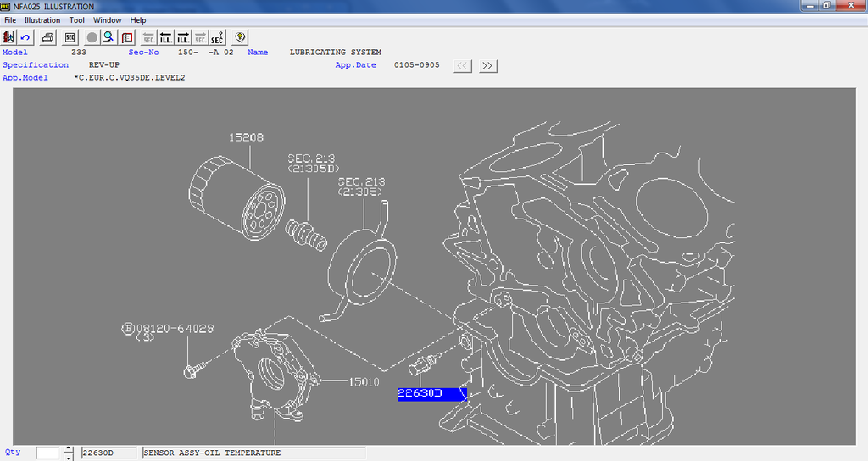Viewport: 868px width, 461px height.
Task: Decrease quantity with Qty down arrow
Action: (69, 457)
